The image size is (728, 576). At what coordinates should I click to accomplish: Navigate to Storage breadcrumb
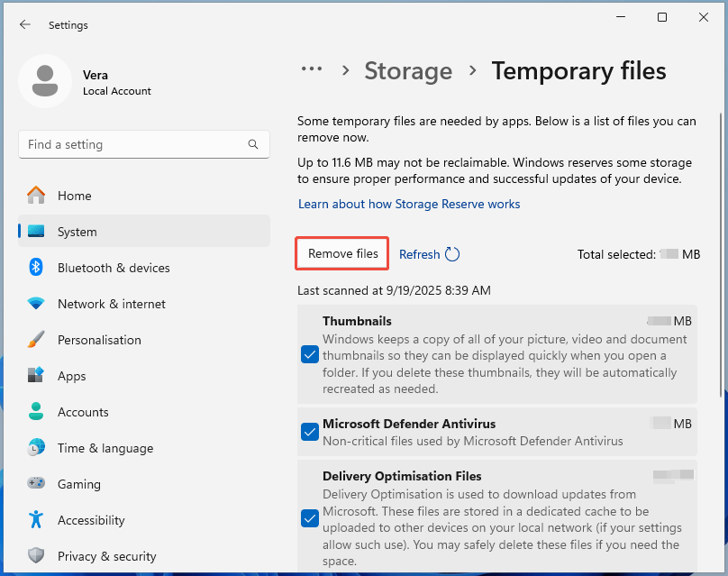click(408, 70)
